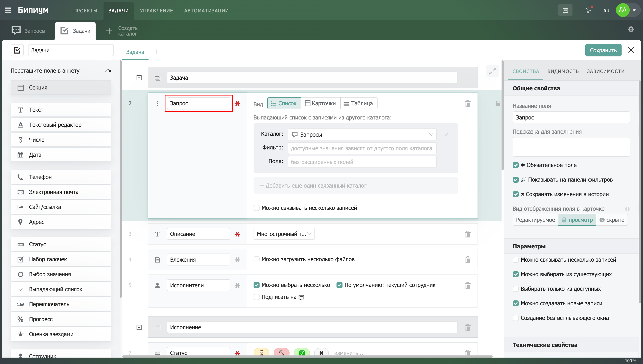Select the Карточки view button
This screenshot has height=364, width=643.
(x=320, y=103)
